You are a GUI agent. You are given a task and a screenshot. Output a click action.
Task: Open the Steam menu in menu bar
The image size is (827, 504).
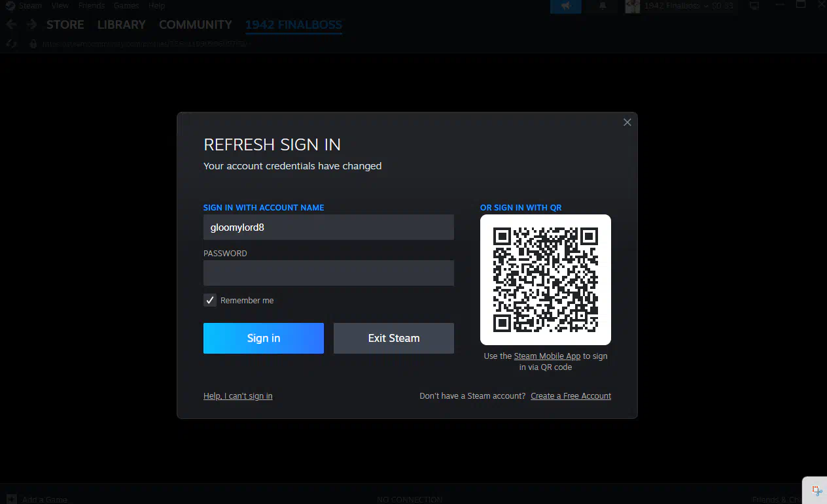pos(30,5)
